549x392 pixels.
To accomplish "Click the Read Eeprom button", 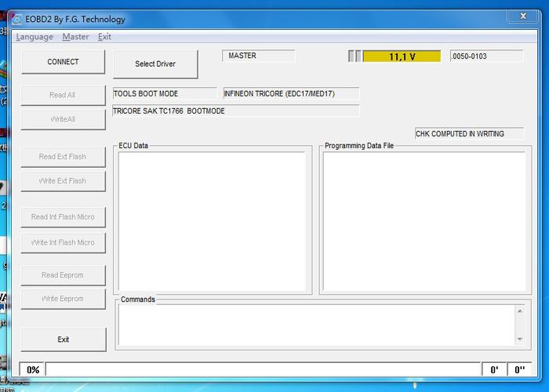I will 63,275.
